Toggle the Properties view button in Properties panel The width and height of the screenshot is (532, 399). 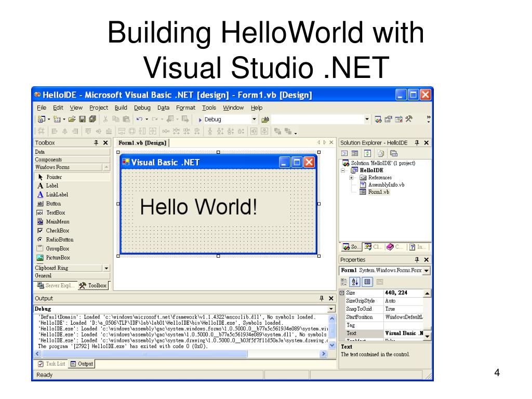point(367,282)
